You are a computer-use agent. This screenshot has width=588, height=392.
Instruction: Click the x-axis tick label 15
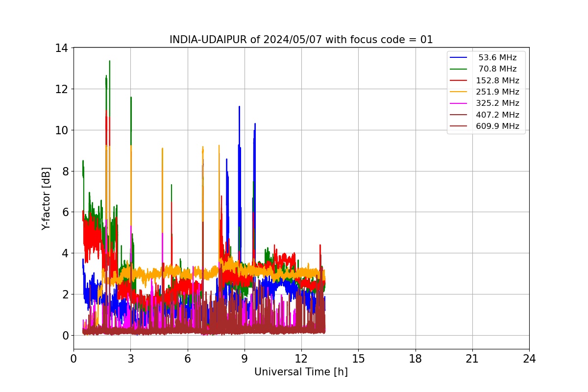pos(358,359)
